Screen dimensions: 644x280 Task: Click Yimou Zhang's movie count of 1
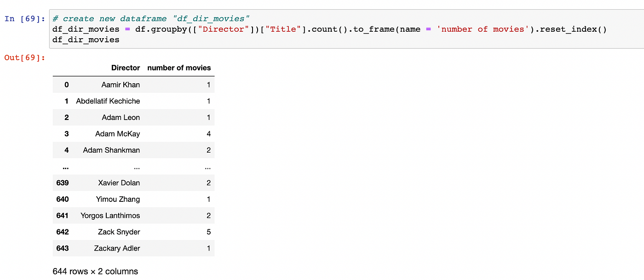[x=208, y=199]
